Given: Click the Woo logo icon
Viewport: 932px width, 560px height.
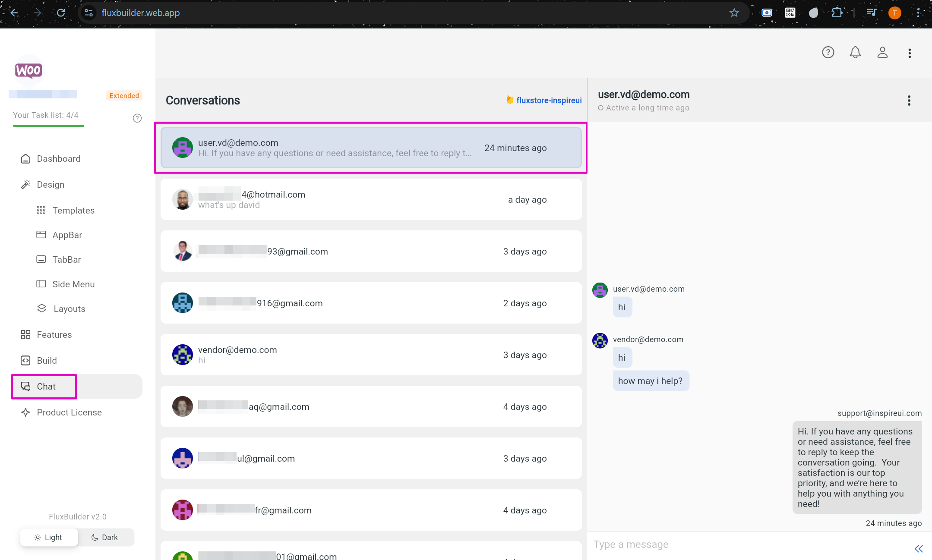Looking at the screenshot, I should [x=28, y=70].
